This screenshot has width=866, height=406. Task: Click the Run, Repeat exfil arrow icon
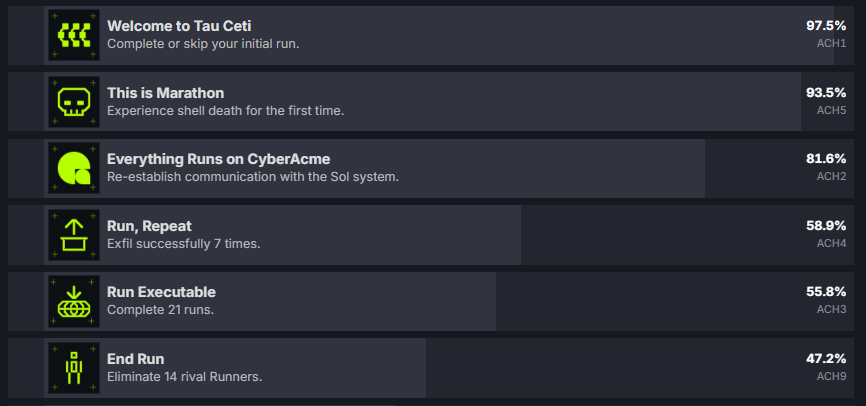tap(74, 234)
